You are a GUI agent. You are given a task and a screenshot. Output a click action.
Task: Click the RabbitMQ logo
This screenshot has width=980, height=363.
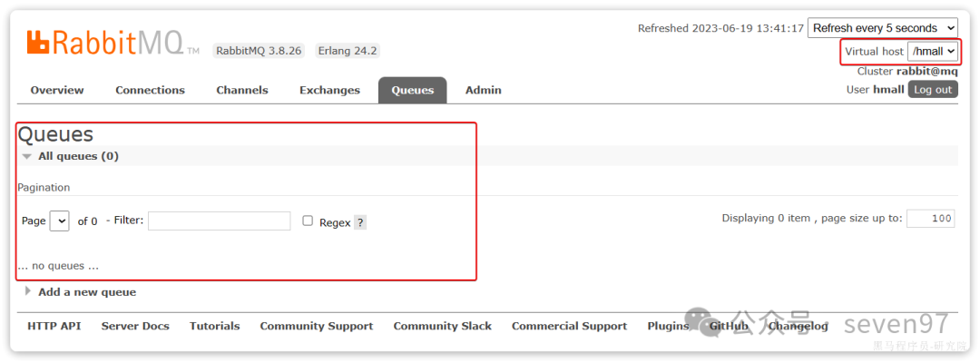(113, 43)
